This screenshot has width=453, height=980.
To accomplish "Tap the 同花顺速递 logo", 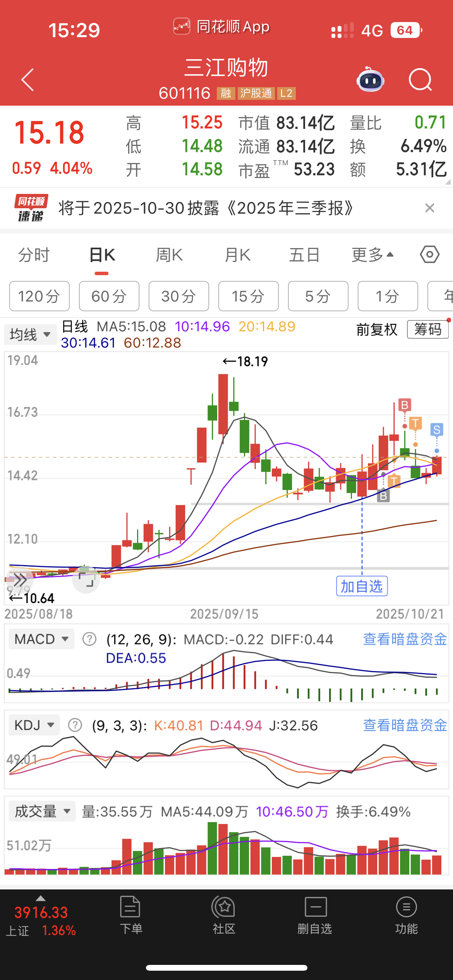I will pyautogui.click(x=31, y=208).
